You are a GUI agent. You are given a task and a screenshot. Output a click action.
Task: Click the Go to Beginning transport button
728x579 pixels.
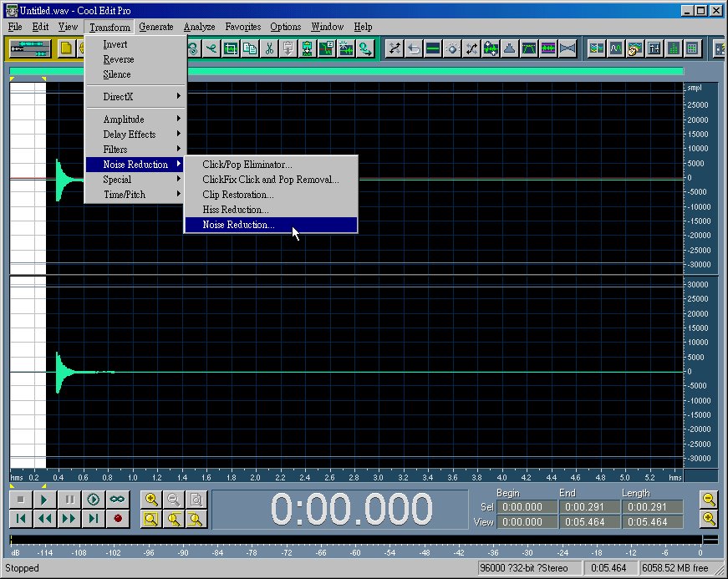[x=20, y=519]
